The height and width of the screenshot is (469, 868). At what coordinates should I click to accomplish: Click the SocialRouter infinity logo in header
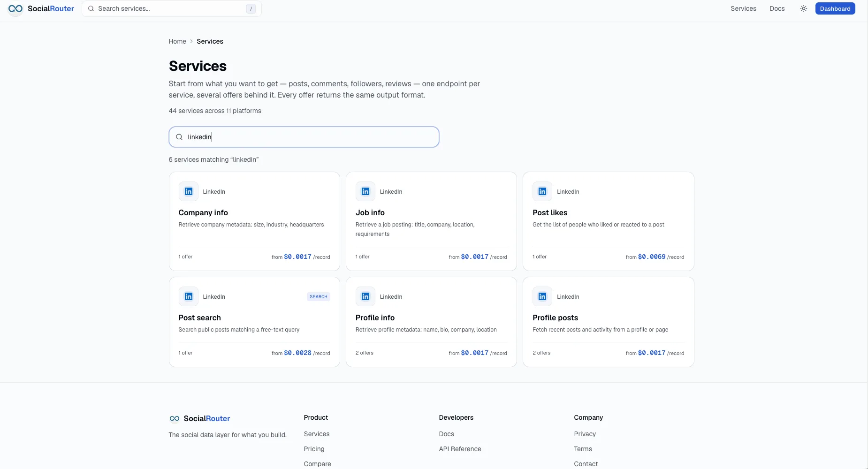(x=15, y=8)
